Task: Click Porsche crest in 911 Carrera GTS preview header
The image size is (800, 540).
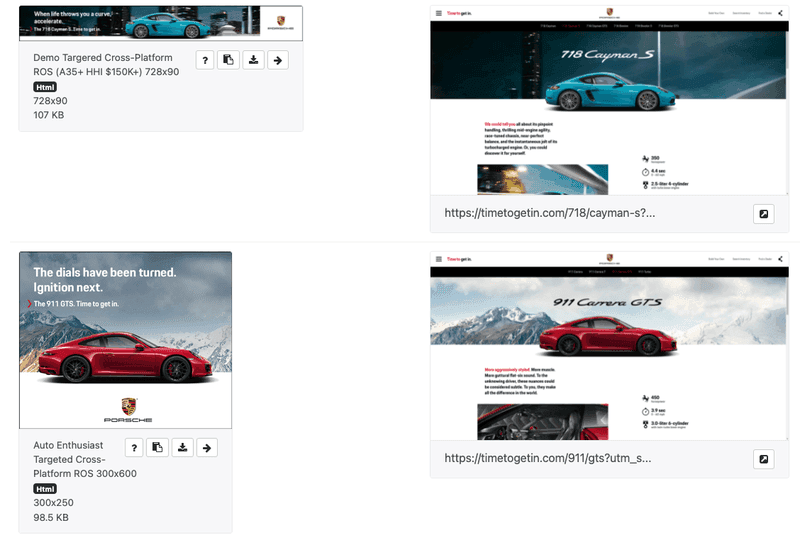Action: tap(609, 258)
